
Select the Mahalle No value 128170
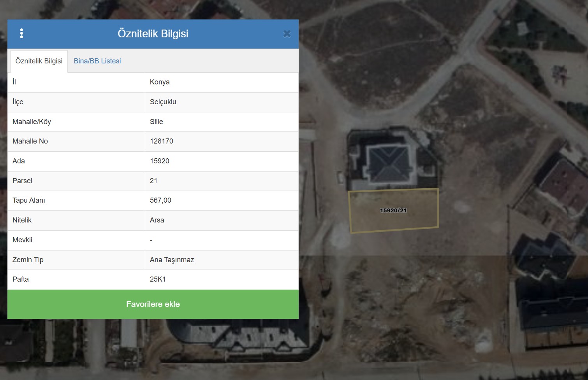tap(162, 141)
